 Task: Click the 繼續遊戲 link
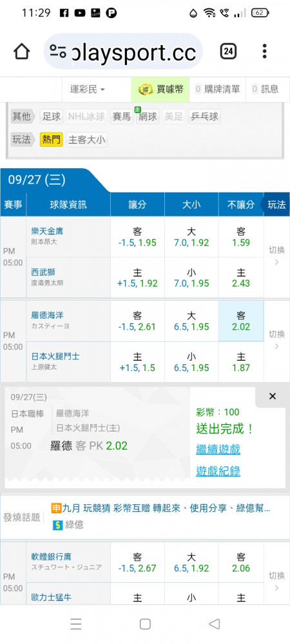click(218, 449)
